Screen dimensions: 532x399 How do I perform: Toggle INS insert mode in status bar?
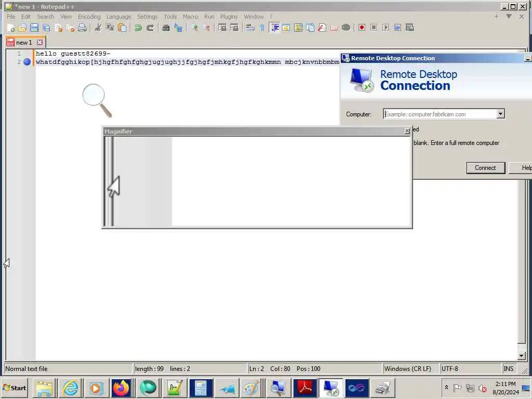coord(508,369)
